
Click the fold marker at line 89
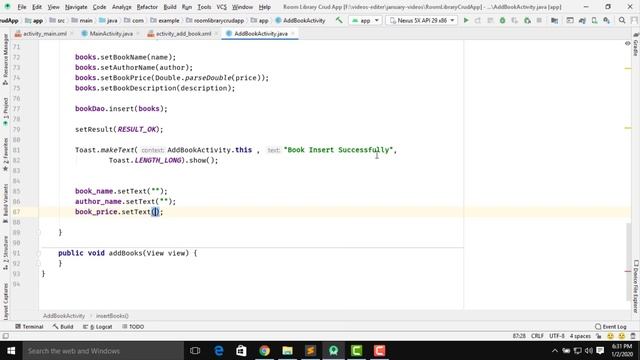click(39, 232)
